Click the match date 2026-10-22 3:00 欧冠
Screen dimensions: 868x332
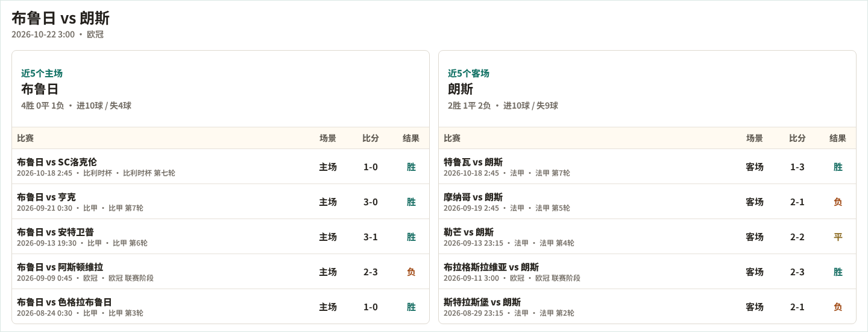57,34
